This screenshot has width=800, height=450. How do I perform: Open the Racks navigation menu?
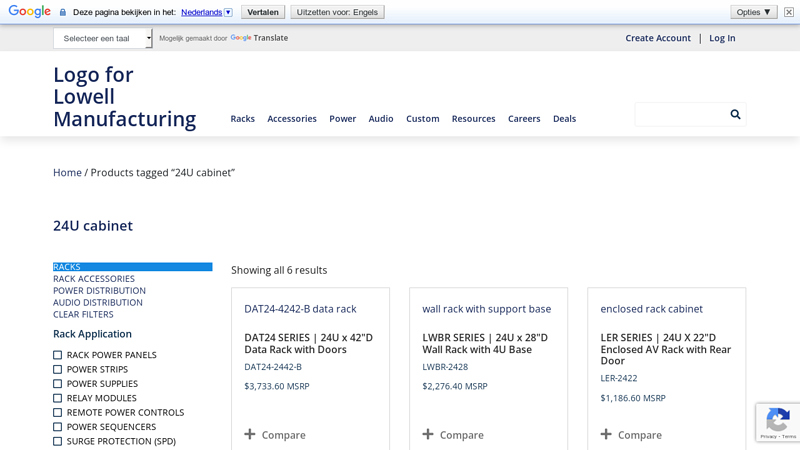tap(242, 119)
